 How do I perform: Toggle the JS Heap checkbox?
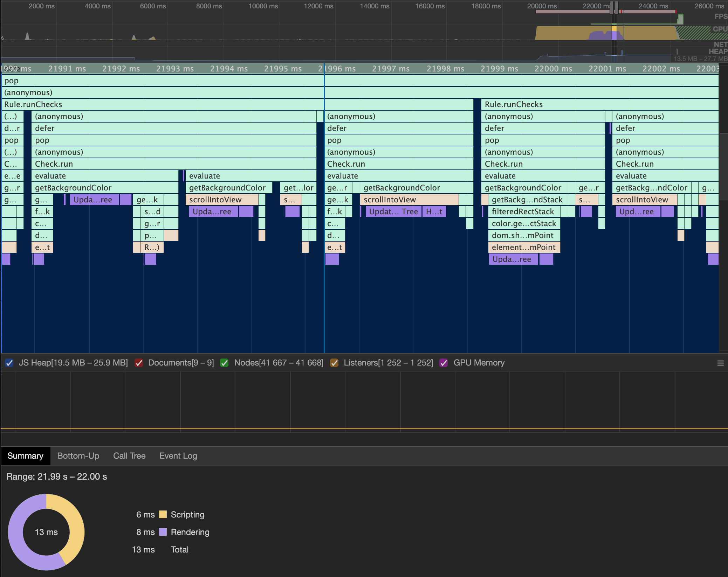9,363
